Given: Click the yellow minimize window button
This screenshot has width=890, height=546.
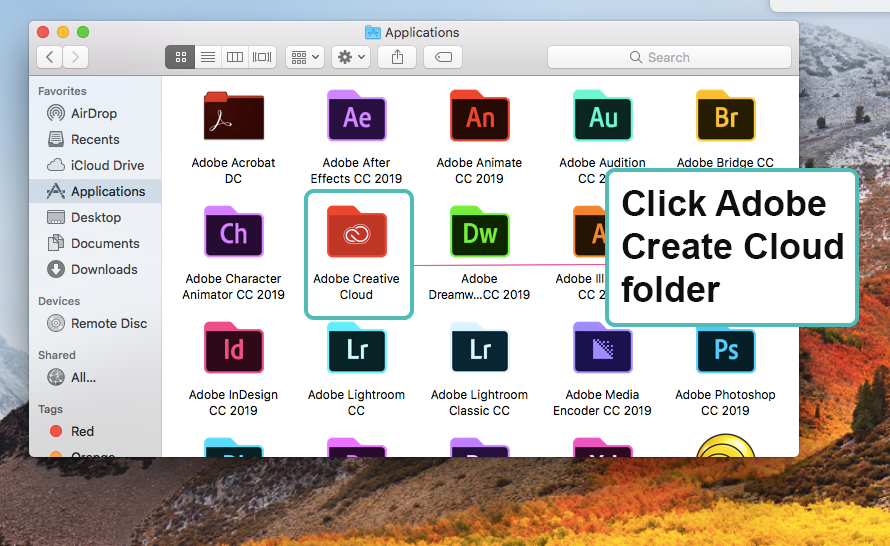Looking at the screenshot, I should pos(63,32).
